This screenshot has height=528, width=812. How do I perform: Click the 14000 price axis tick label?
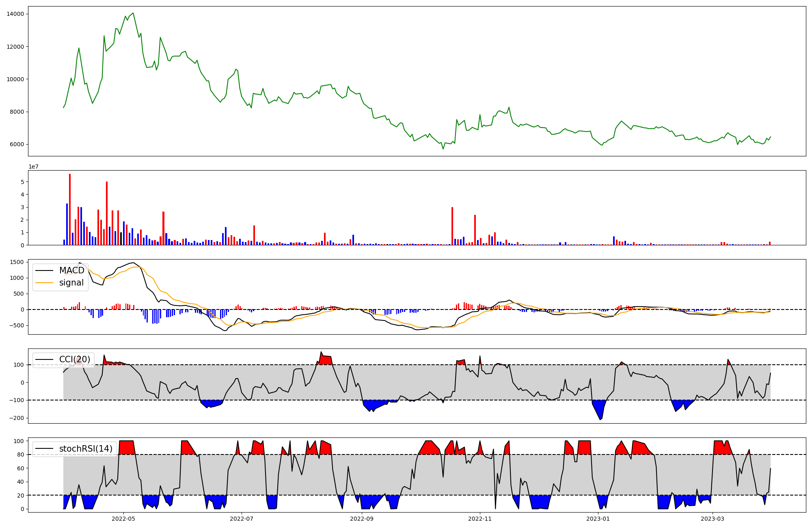(15, 14)
